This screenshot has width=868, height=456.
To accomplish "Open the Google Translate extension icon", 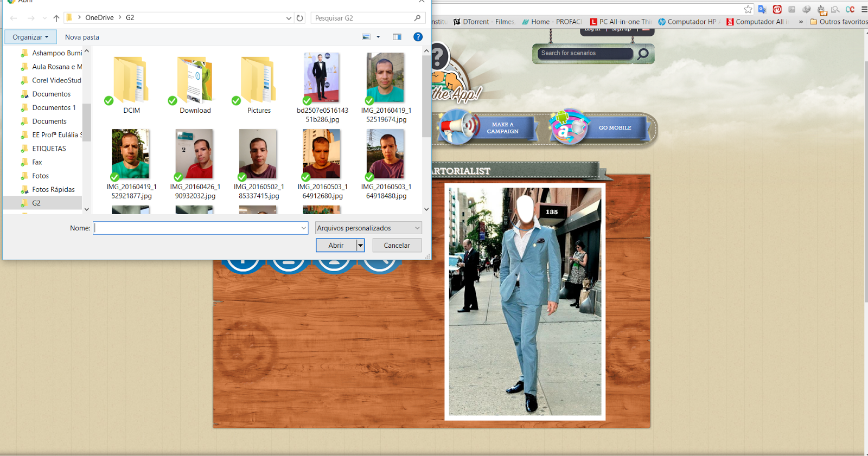I will (763, 9).
